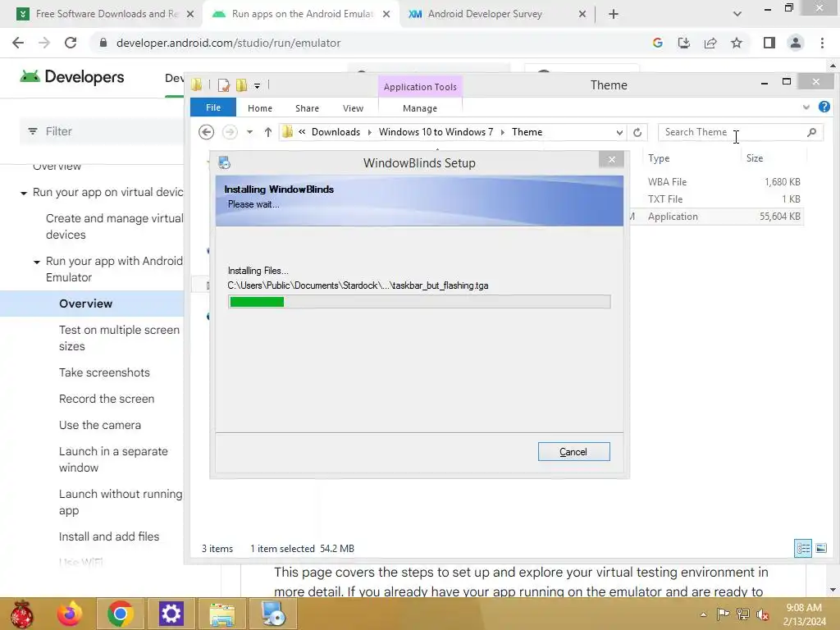Show hidden system tray icons
Viewport: 840px width, 630px height.
tap(703, 614)
